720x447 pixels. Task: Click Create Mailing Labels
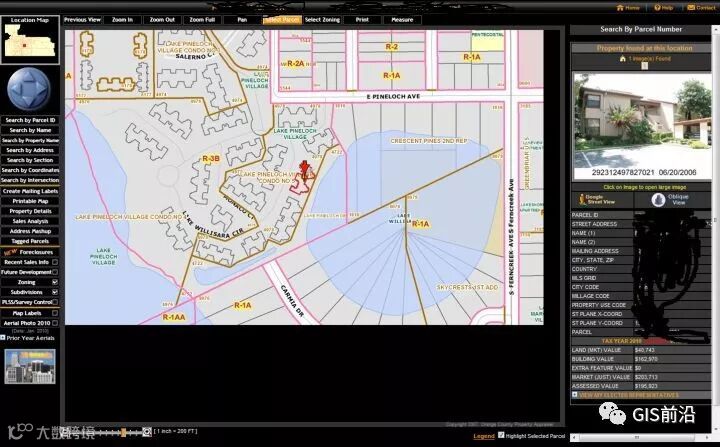coord(30,191)
